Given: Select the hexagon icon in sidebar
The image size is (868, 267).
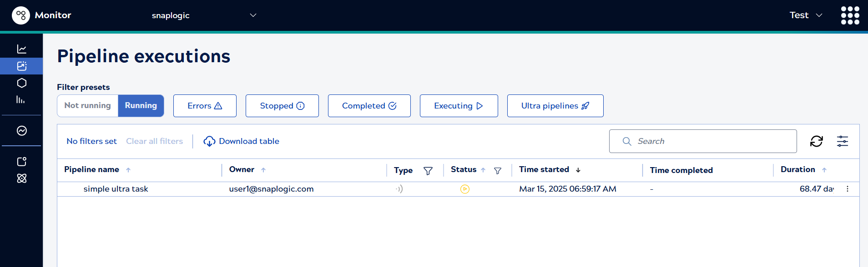Looking at the screenshot, I should 21,83.
